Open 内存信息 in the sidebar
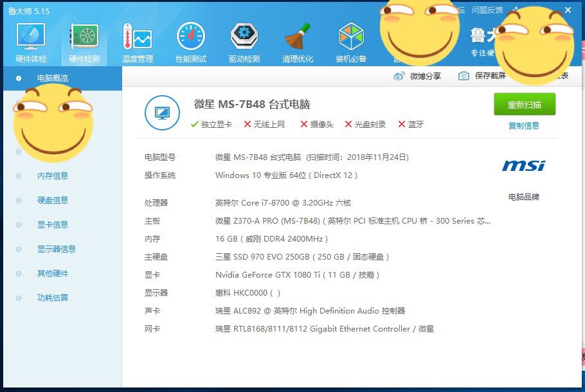The height and width of the screenshot is (392, 585). 53,175
